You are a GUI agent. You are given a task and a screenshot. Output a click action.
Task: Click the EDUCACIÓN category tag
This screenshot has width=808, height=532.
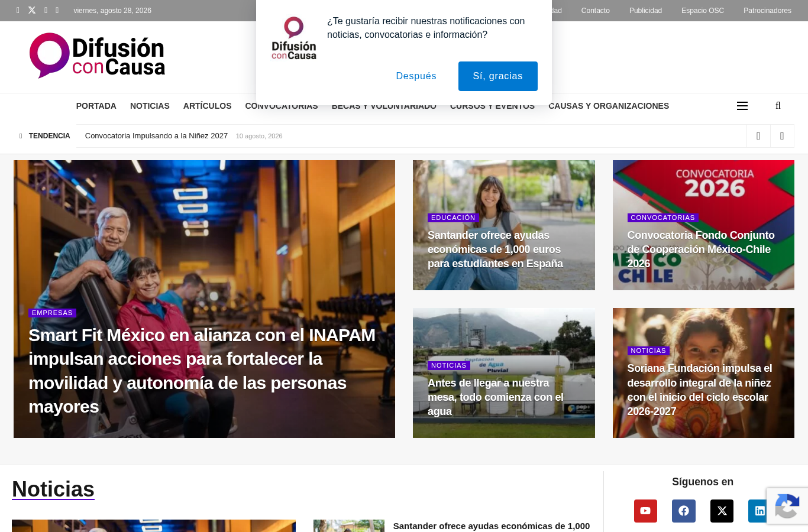[x=453, y=218]
